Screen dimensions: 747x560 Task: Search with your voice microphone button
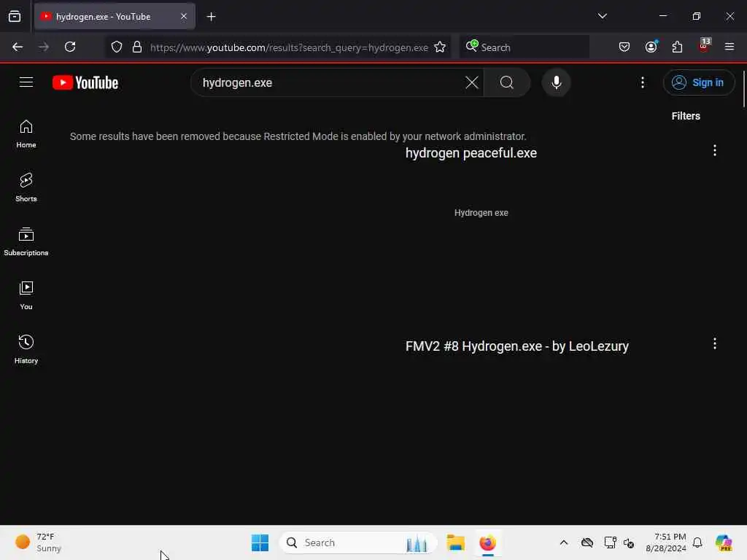click(556, 82)
